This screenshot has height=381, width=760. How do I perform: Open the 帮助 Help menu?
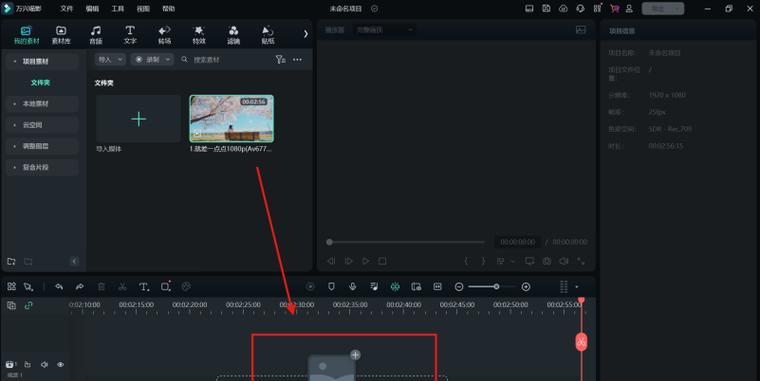[x=169, y=9]
